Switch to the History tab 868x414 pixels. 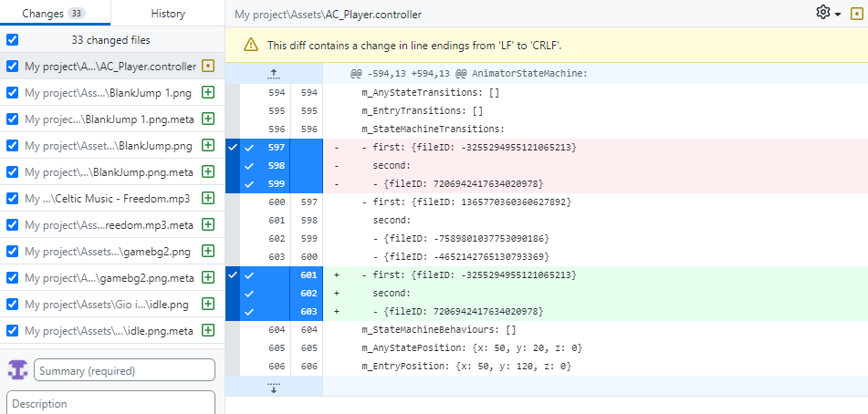[x=168, y=14]
